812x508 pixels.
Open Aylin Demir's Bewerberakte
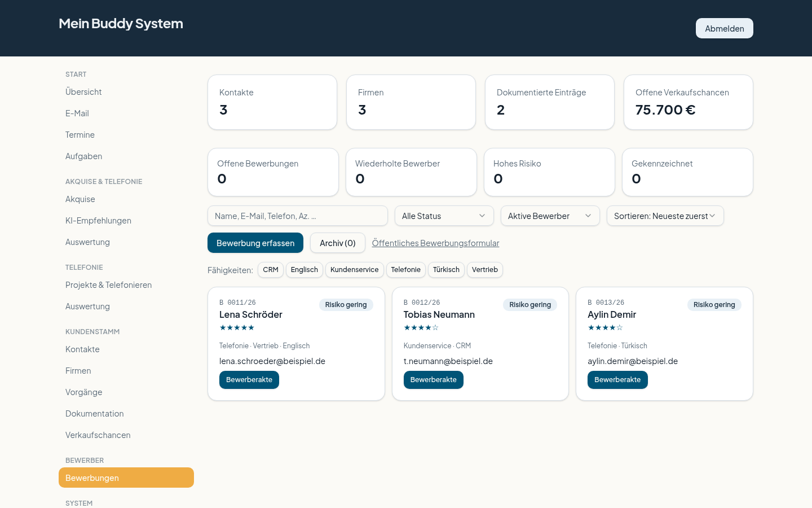point(617,380)
